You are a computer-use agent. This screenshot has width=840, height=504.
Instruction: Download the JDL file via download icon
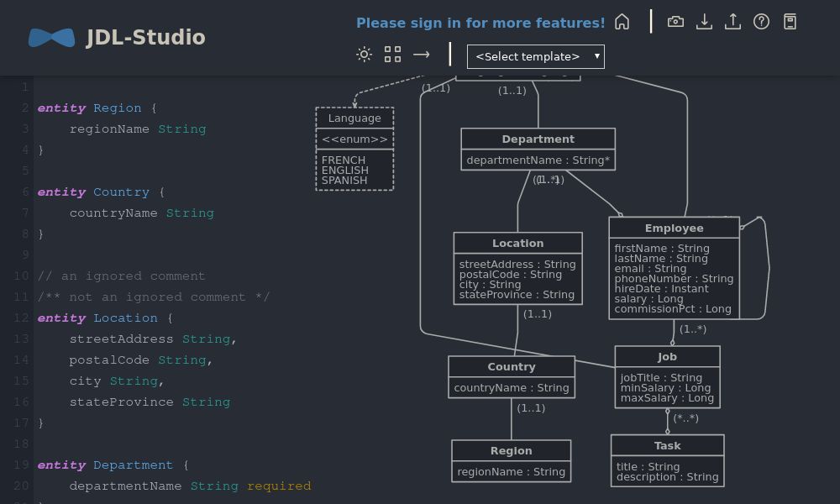705,21
